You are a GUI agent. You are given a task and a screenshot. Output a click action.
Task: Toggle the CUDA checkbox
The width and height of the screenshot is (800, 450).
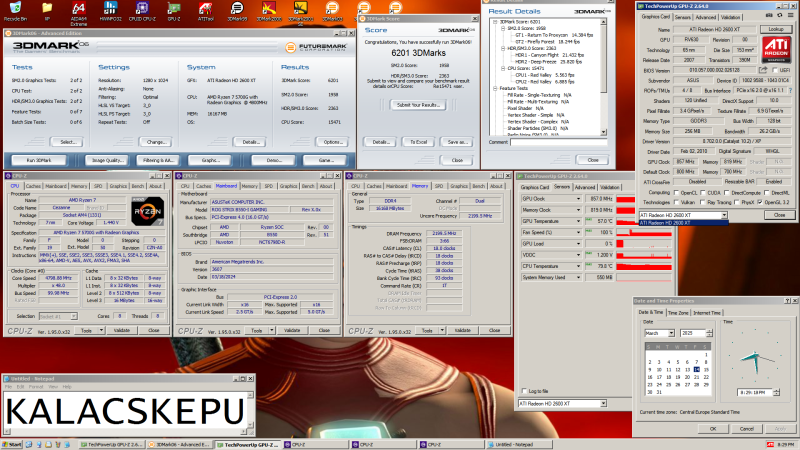[703, 193]
